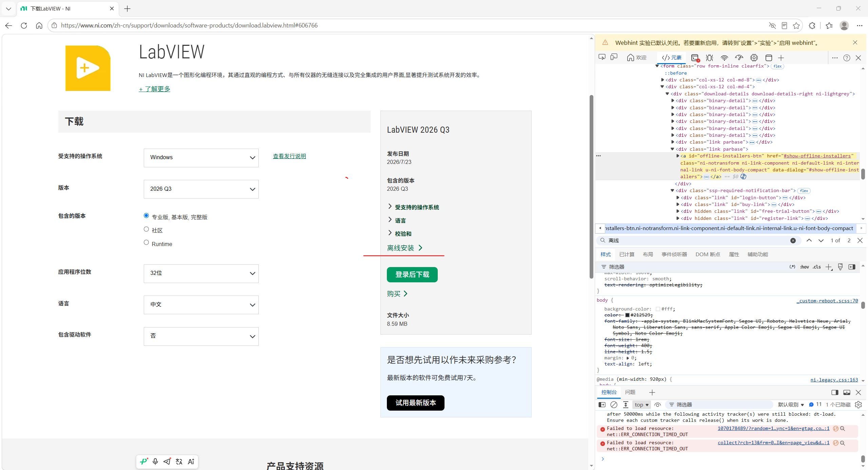The height and width of the screenshot is (470, 868).
Task: Select 专业版, 基本版, 完整版 radio button
Action: click(x=146, y=216)
